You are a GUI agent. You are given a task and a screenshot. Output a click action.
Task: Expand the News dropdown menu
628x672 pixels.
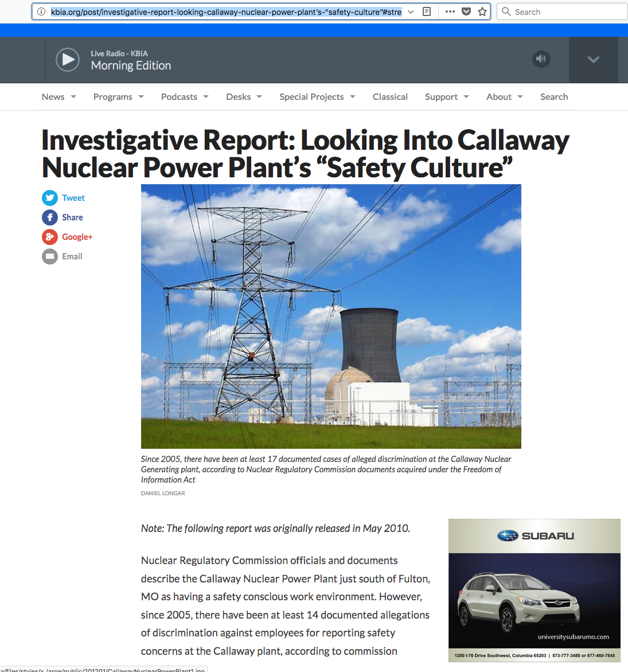(58, 96)
